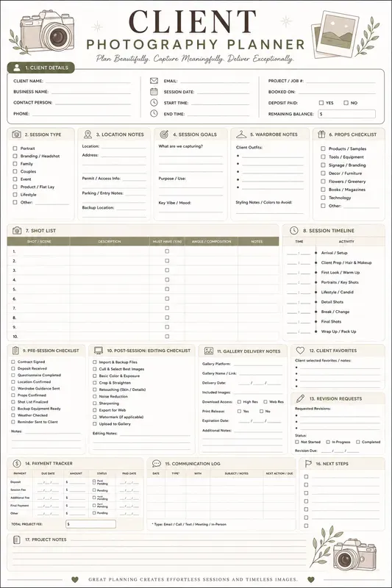Click the Next Action / Due column header

coord(279,473)
